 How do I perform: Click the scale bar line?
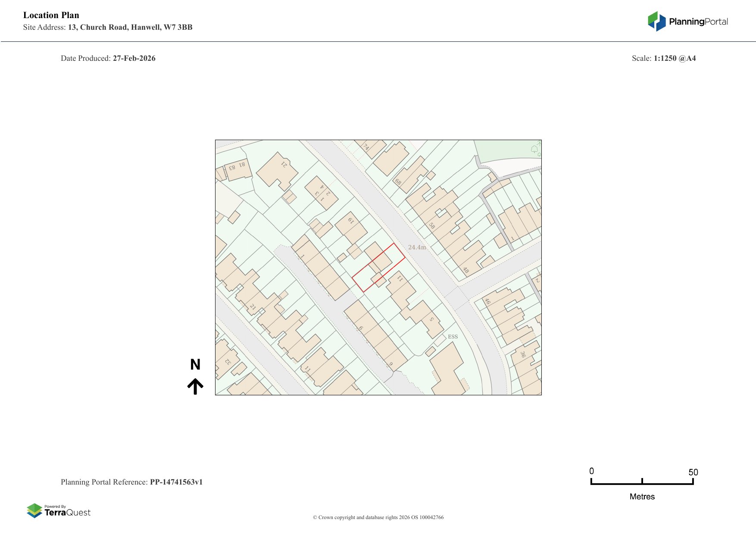tap(642, 484)
